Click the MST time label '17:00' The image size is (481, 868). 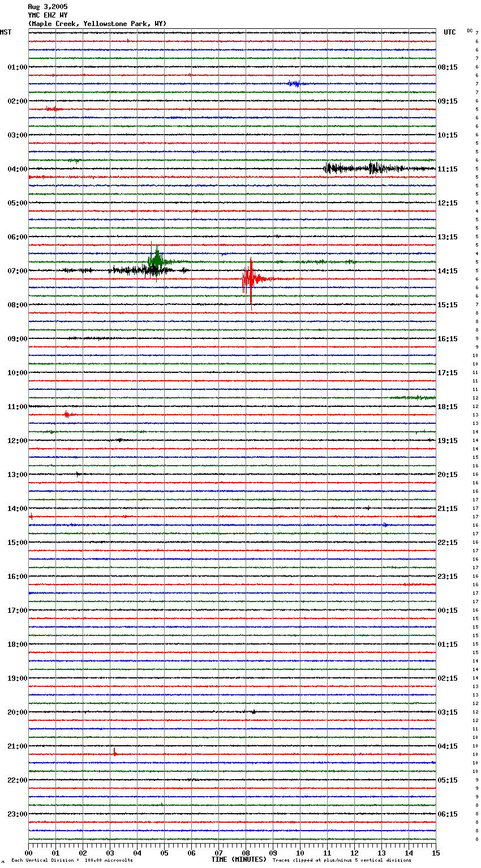pyautogui.click(x=18, y=611)
